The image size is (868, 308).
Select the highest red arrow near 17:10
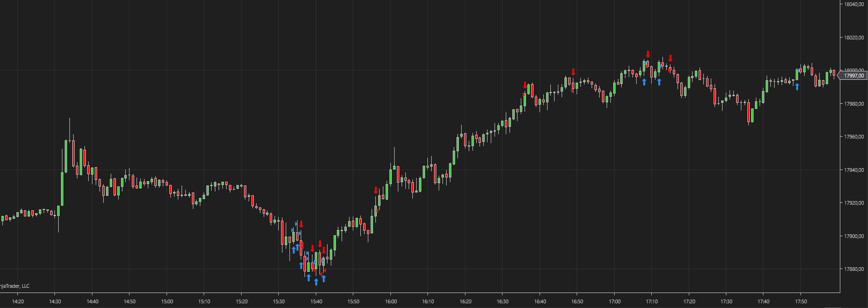coord(648,54)
